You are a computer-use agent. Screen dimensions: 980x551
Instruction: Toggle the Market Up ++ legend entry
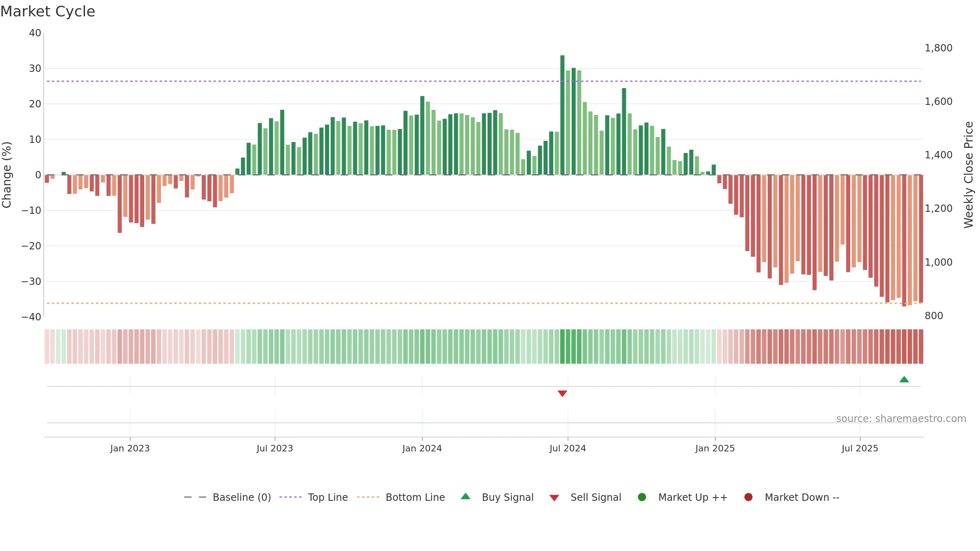[683, 497]
